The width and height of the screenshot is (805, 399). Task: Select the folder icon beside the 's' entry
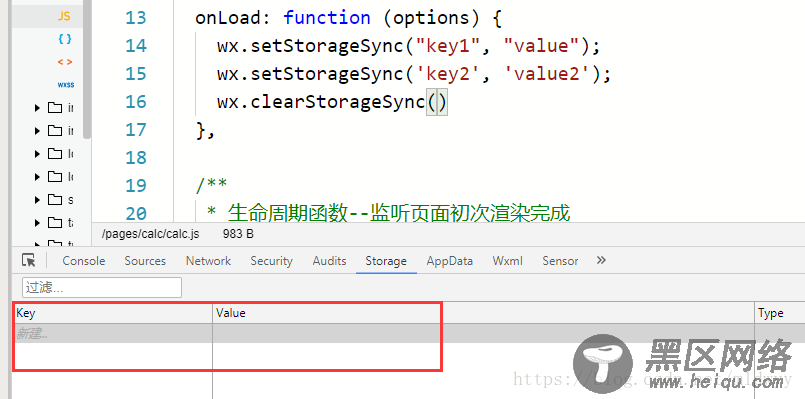point(55,199)
